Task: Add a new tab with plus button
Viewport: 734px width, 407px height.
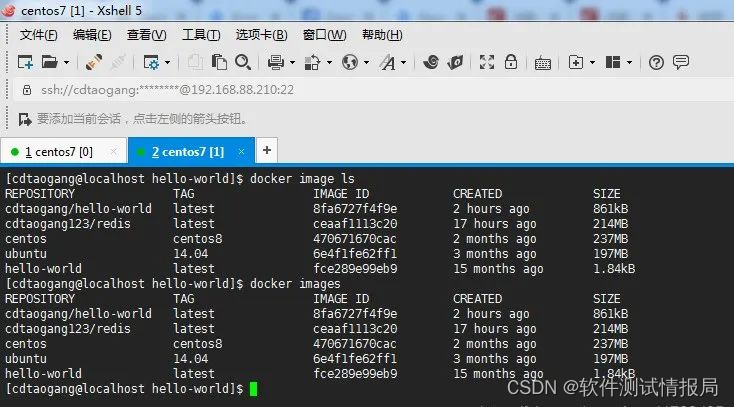Action: coord(267,150)
